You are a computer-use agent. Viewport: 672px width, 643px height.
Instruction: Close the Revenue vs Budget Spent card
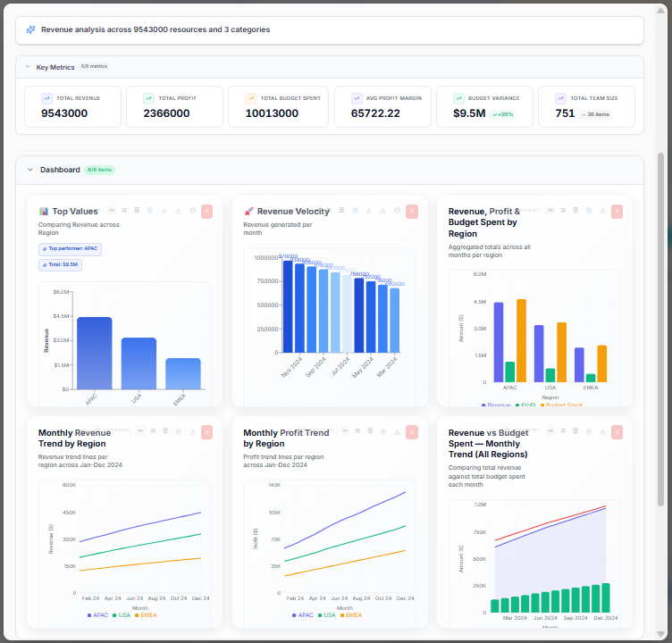pyautogui.click(x=617, y=432)
